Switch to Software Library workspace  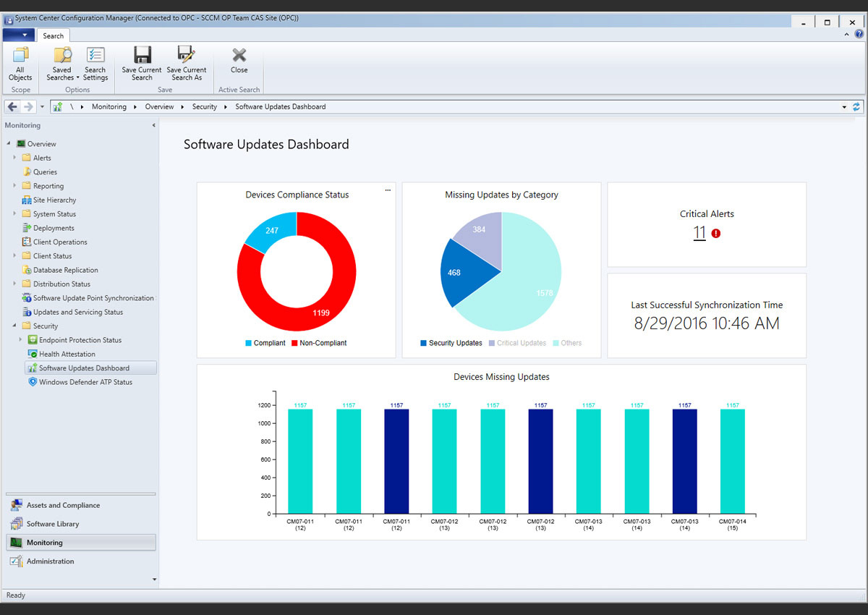pyautogui.click(x=81, y=524)
